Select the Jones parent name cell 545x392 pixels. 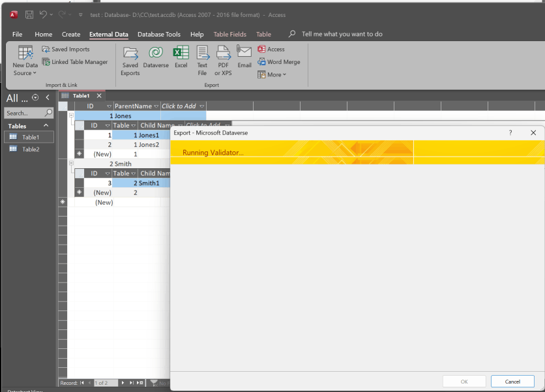tap(137, 116)
